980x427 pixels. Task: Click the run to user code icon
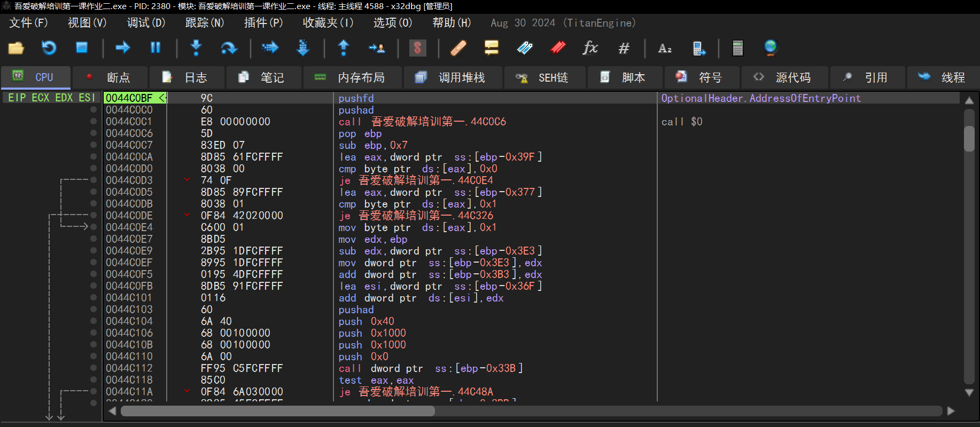377,48
